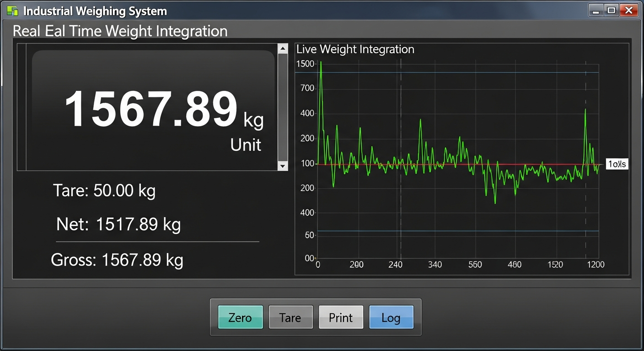Maximize the Industrial Weighing System window
Screen dimensions: 644x351
coord(611,11)
